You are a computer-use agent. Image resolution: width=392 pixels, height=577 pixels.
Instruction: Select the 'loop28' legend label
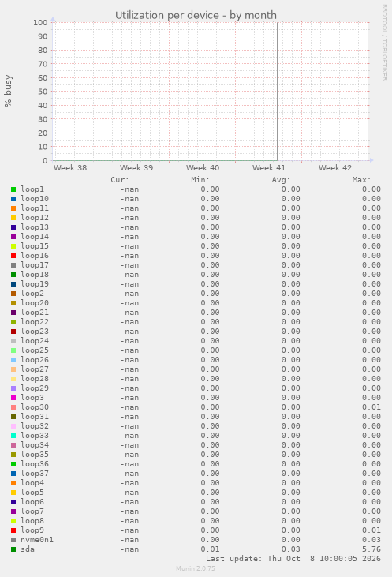pyautogui.click(x=35, y=379)
